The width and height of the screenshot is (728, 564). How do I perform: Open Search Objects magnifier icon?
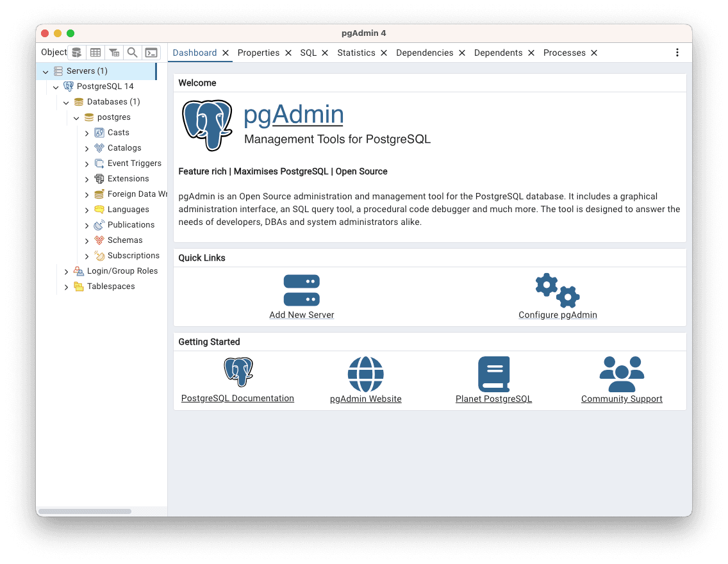132,53
